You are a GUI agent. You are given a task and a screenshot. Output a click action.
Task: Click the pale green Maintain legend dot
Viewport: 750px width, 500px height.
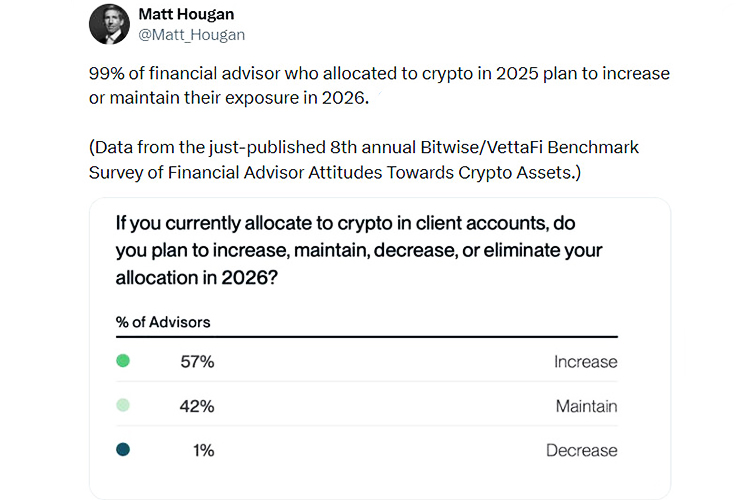(123, 406)
